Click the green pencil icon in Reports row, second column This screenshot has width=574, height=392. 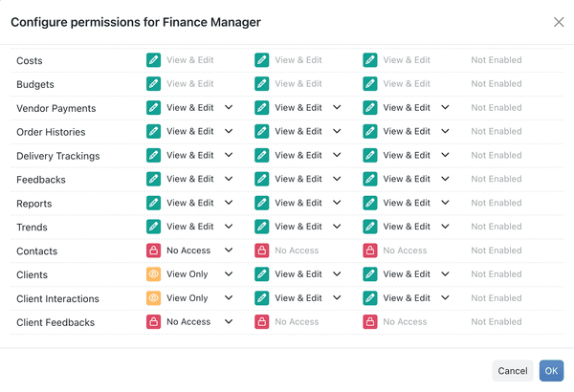[262, 203]
